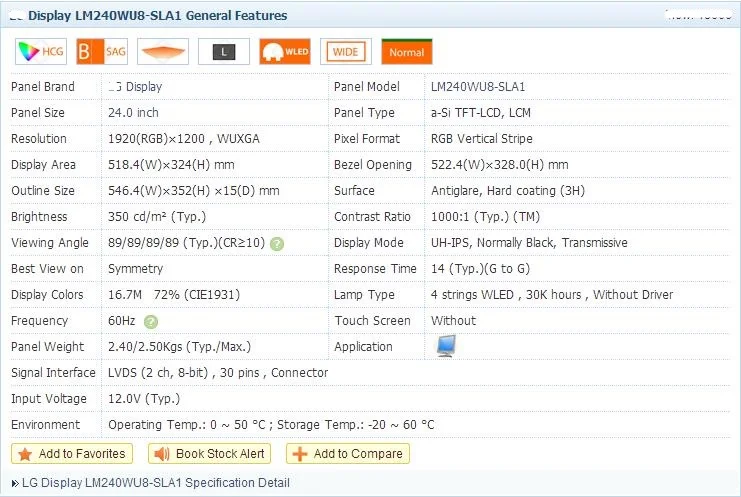Click the LG Display panel brand value
The height and width of the screenshot is (497, 741).
point(135,87)
